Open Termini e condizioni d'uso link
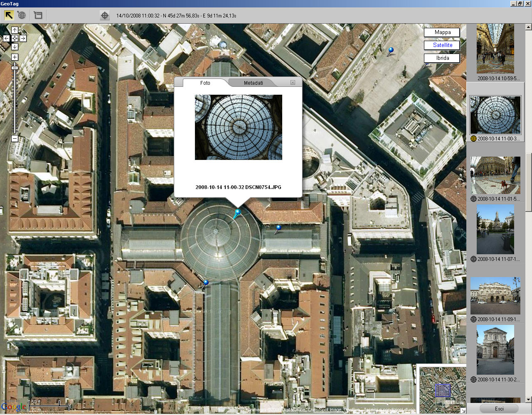This screenshot has width=532, height=415. pyautogui.click(x=389, y=410)
